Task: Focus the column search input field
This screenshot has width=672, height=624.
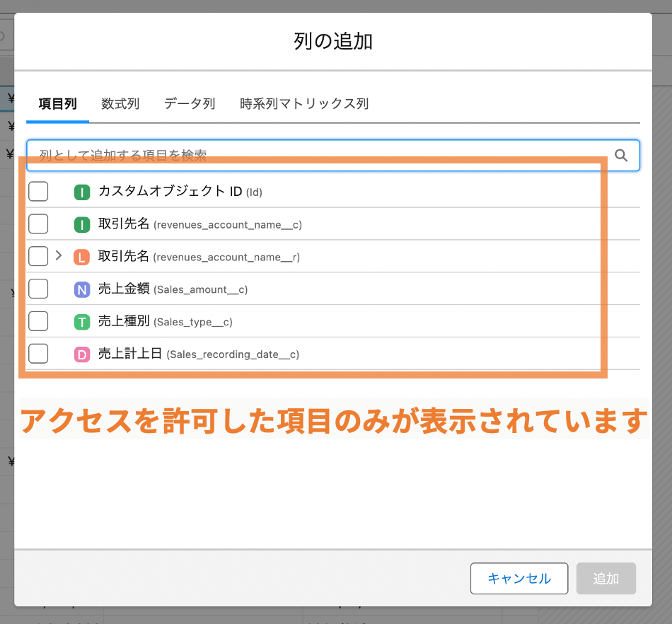Action: point(333,155)
